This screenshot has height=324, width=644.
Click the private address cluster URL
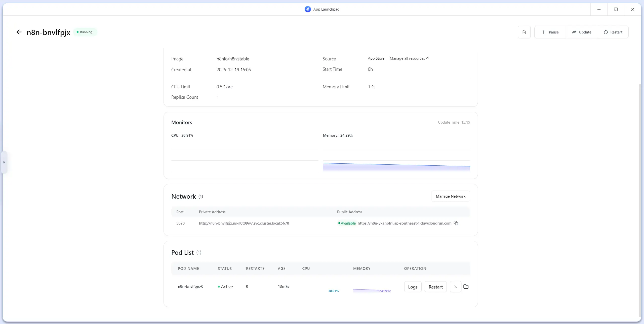tap(244, 223)
